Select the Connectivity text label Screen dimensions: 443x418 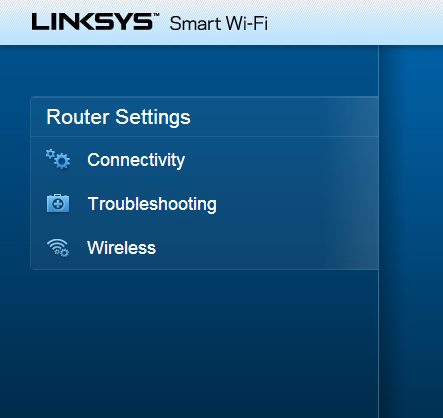(136, 160)
